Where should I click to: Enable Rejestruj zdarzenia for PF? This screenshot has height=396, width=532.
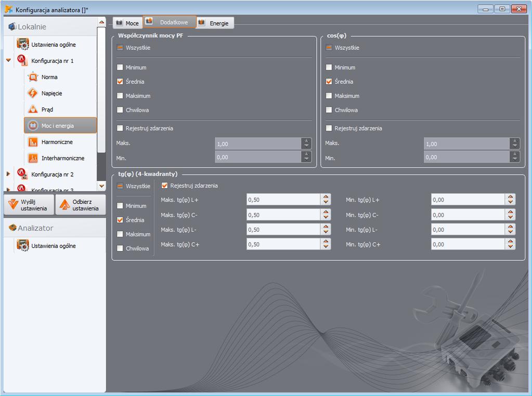click(120, 128)
